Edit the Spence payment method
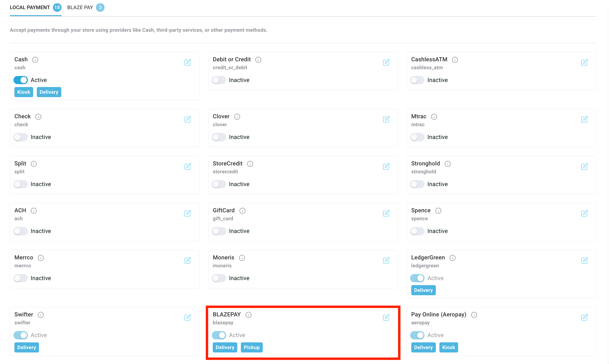Viewport: 612px width, 364px height. pyautogui.click(x=584, y=213)
